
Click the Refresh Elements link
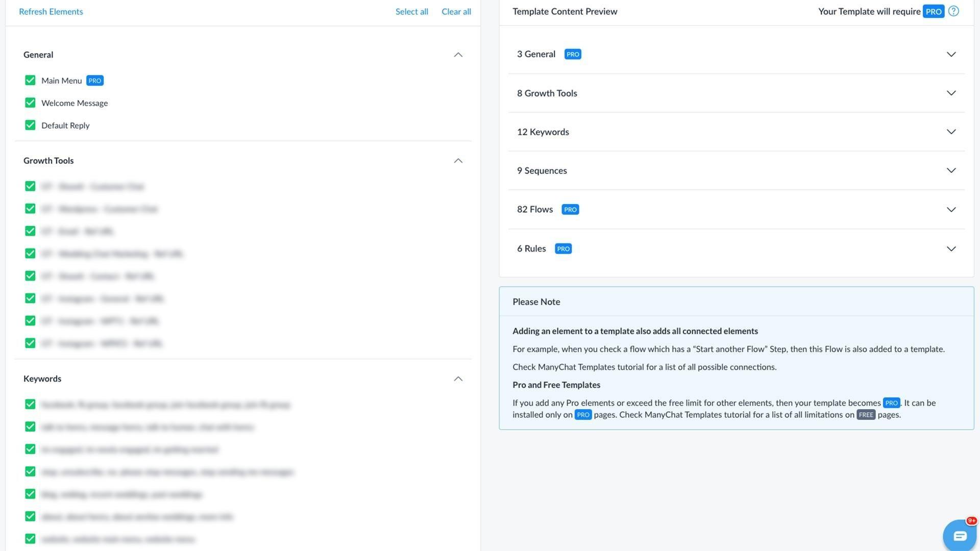(51, 12)
